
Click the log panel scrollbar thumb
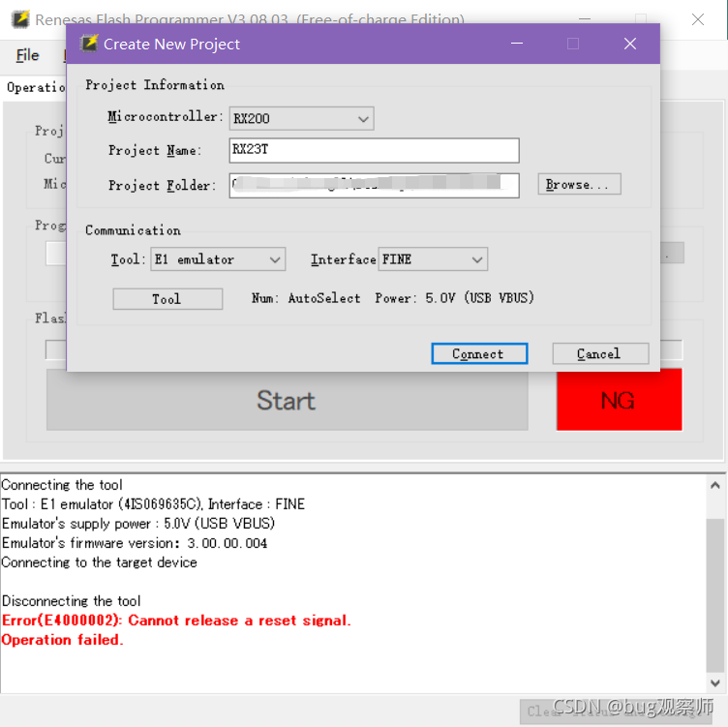(715, 595)
